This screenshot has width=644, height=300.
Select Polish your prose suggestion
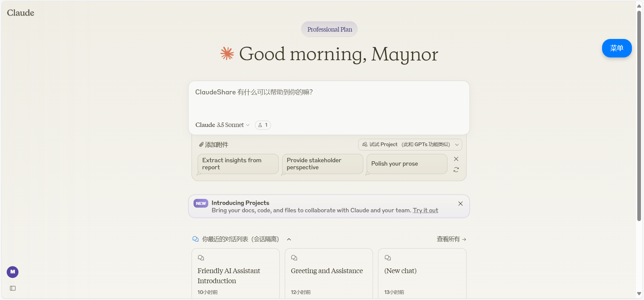407,164
